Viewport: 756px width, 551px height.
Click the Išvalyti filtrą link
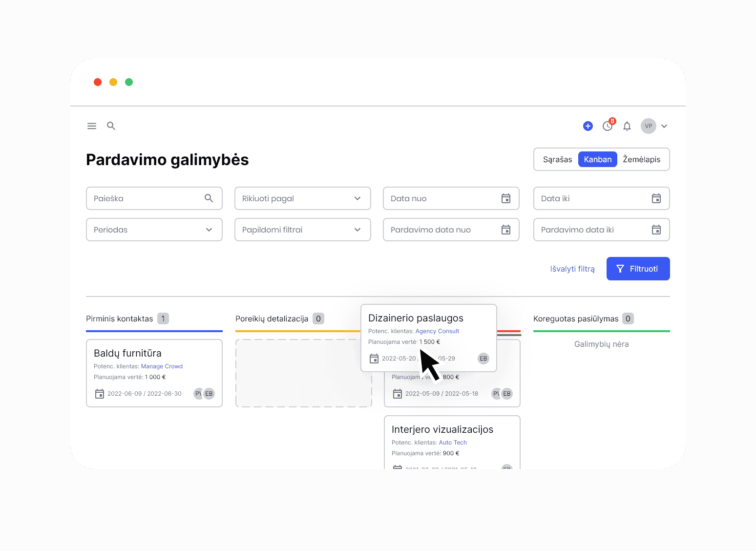572,269
